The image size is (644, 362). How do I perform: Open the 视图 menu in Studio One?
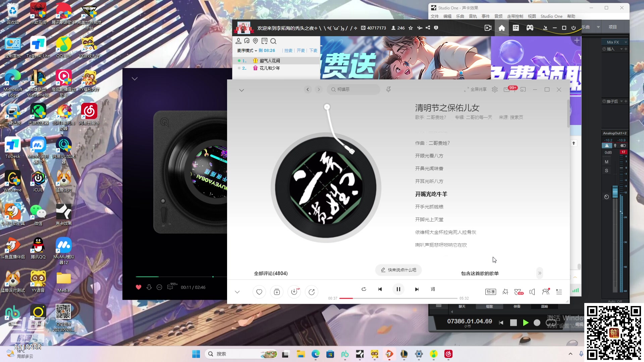532,16
